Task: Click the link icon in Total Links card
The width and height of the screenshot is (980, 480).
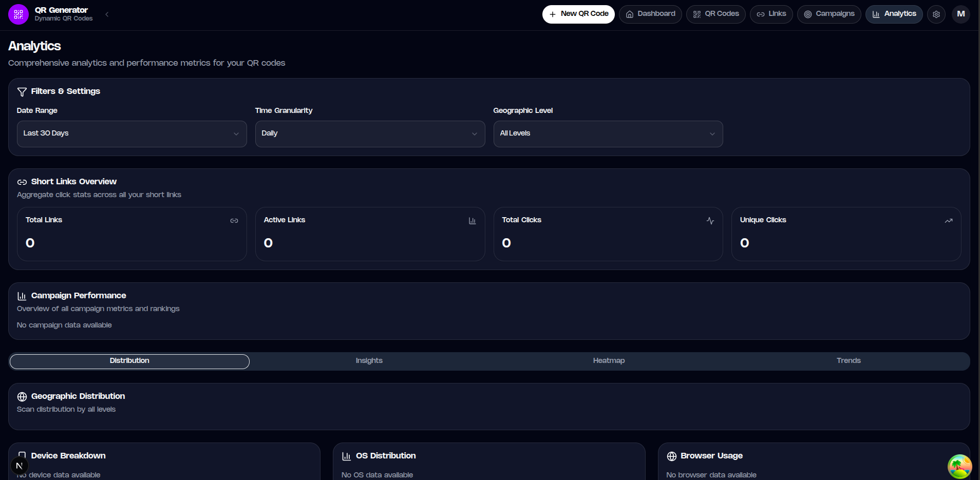Action: pyautogui.click(x=234, y=221)
